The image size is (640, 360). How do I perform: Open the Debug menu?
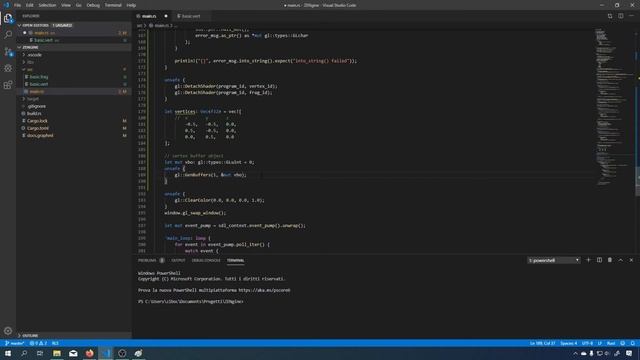[x=93, y=5]
